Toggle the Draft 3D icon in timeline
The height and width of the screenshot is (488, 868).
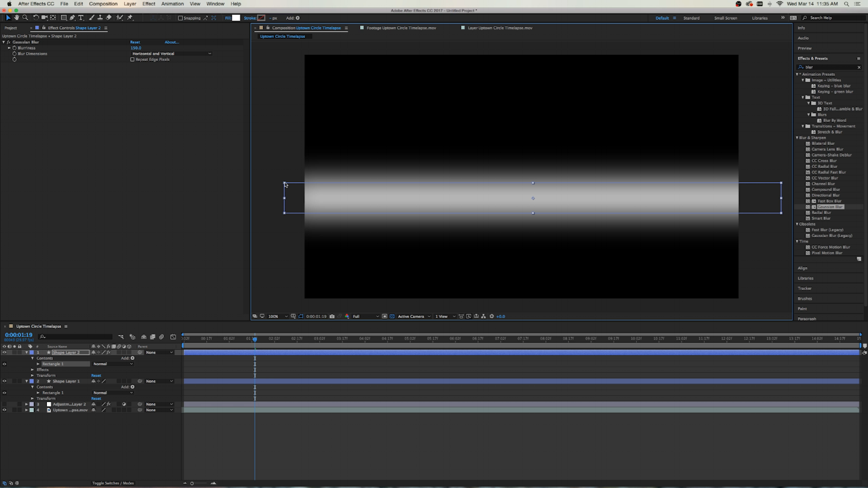tap(132, 337)
